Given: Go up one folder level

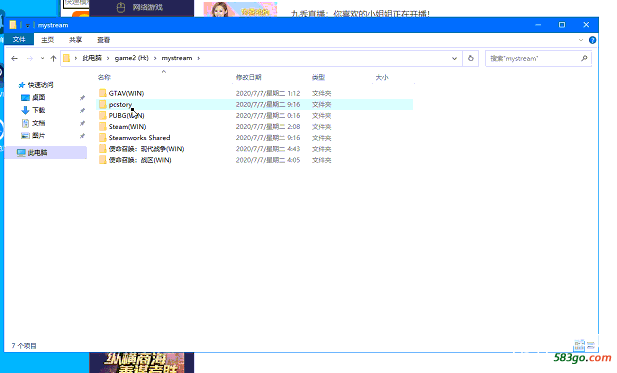Looking at the screenshot, I should click(x=54, y=59).
